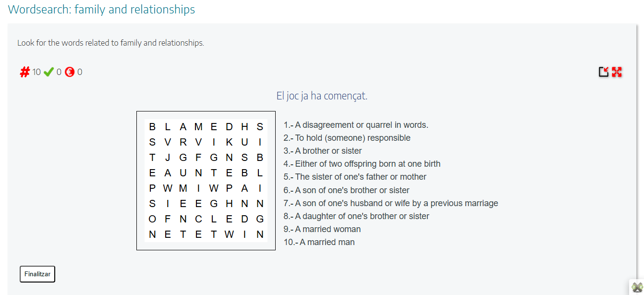The image size is (644, 295).
Task: Click clue 5 about father's sister
Action: (355, 177)
